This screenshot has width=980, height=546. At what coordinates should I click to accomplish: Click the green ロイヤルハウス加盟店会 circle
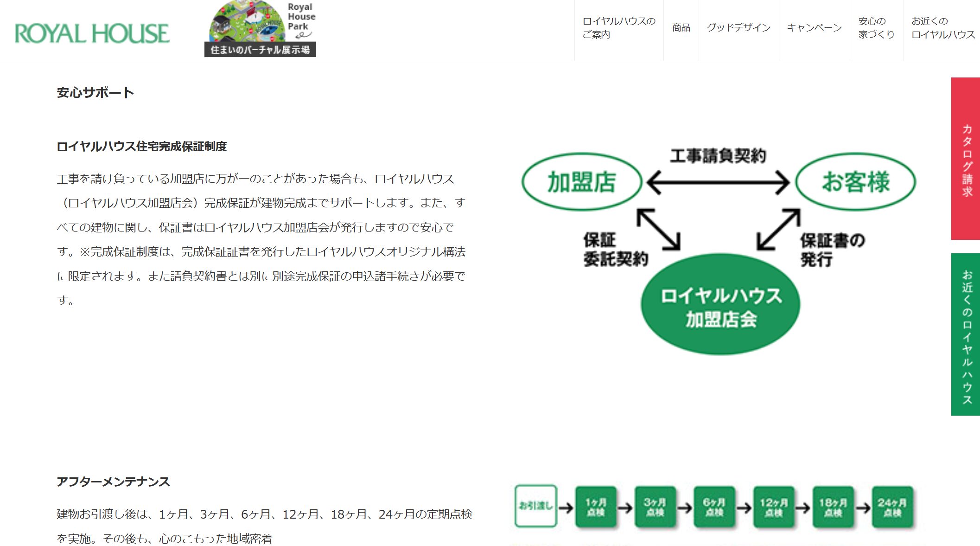pos(720,304)
